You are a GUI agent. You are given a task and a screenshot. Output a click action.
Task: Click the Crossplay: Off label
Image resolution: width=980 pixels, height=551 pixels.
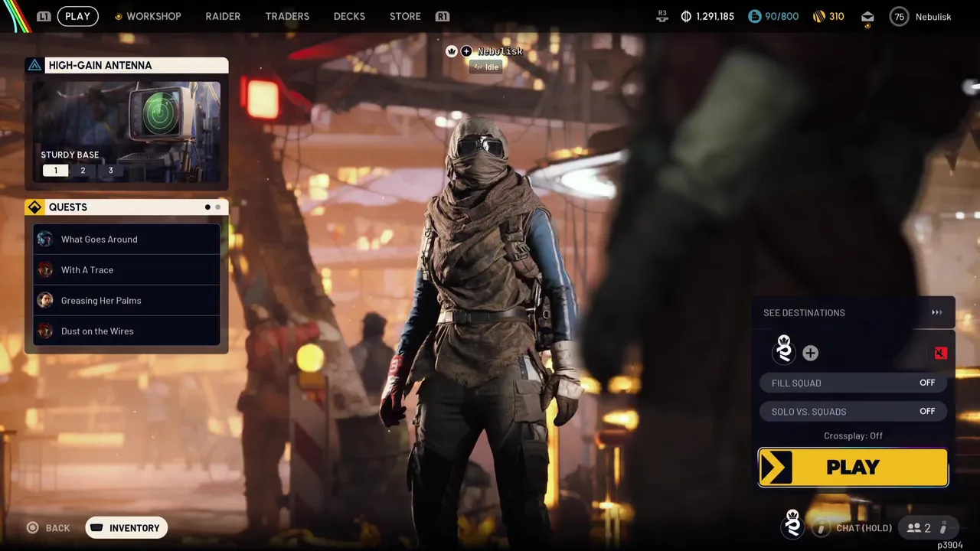coord(853,435)
